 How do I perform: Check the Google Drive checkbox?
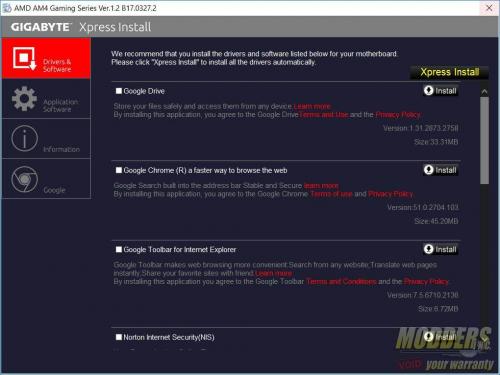click(x=119, y=91)
